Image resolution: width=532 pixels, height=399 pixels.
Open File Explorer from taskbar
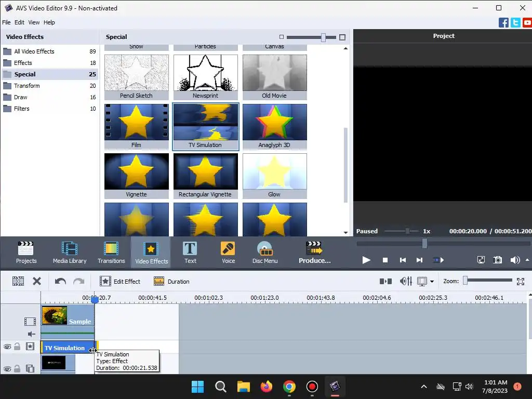pyautogui.click(x=243, y=387)
